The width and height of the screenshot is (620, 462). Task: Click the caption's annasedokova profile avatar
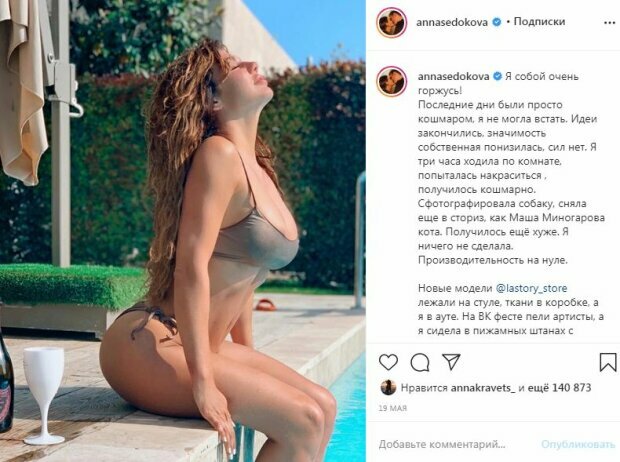391,81
